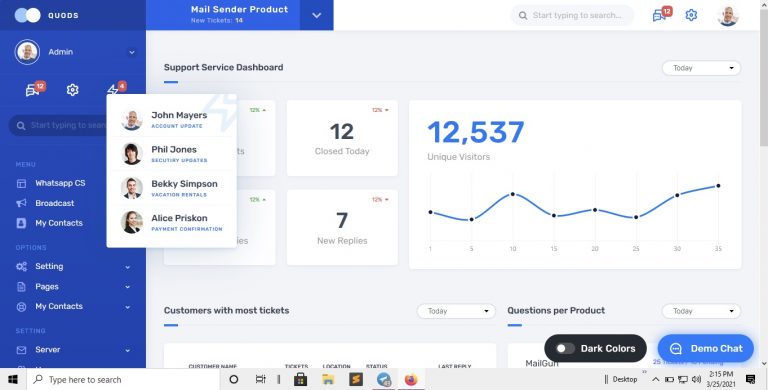Viewport: 768px width, 390px height.
Task: Click the Demo Chat button
Action: (x=705, y=348)
